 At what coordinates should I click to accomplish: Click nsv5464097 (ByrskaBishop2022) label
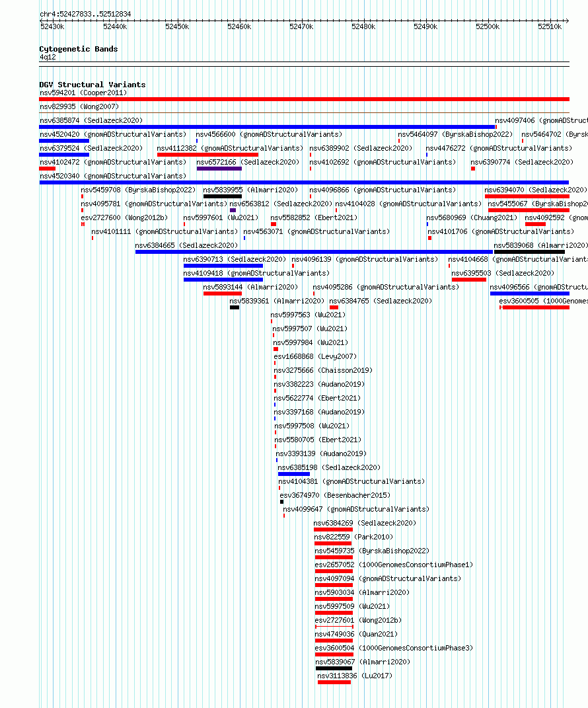click(x=455, y=135)
